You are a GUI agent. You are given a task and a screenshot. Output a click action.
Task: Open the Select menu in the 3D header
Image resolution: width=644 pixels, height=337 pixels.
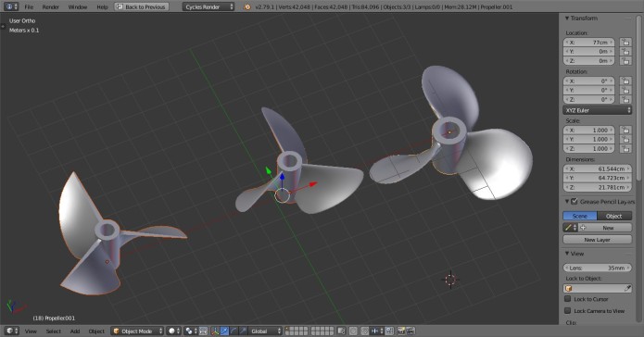[54, 331]
